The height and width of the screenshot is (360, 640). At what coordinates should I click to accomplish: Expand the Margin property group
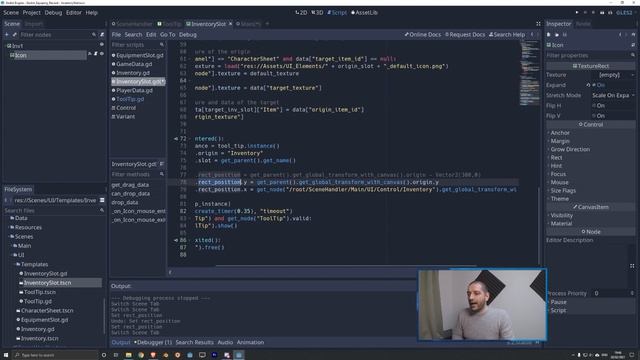pyautogui.click(x=560, y=141)
